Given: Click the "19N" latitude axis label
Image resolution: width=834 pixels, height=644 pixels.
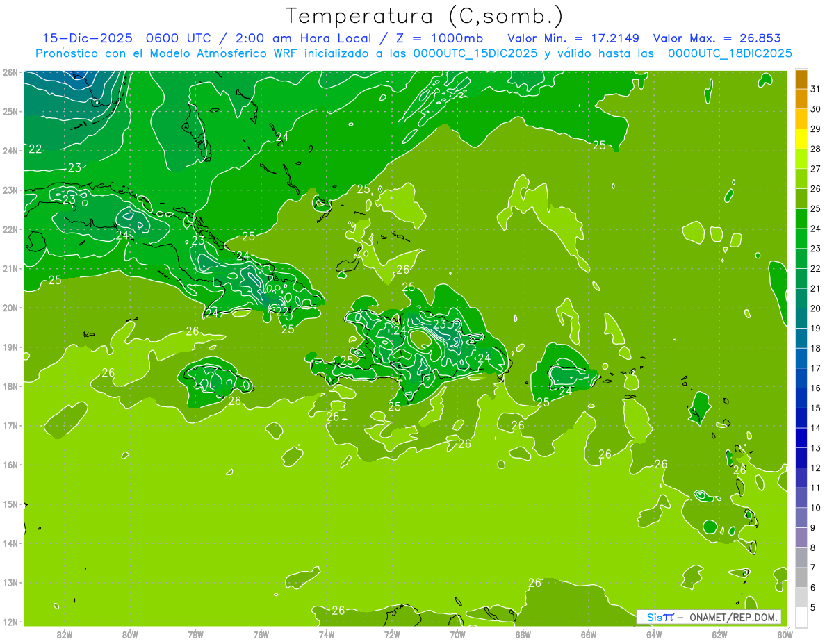Looking at the screenshot, I should [10, 347].
